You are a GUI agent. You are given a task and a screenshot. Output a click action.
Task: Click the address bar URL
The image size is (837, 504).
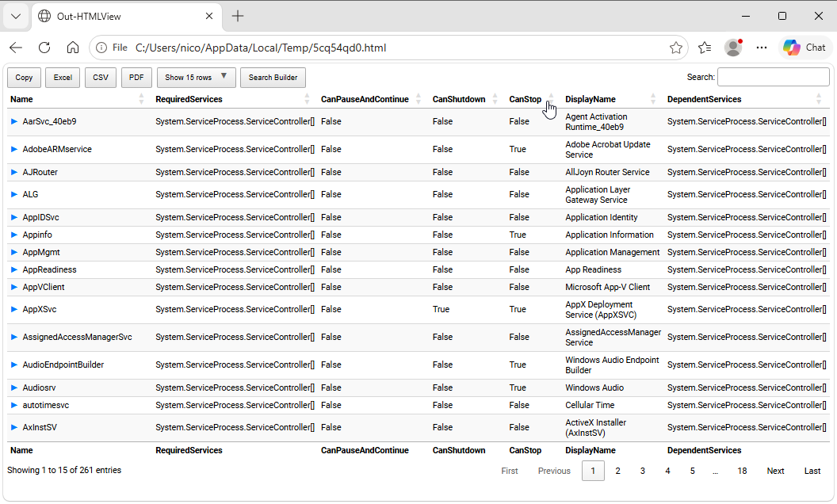point(261,48)
